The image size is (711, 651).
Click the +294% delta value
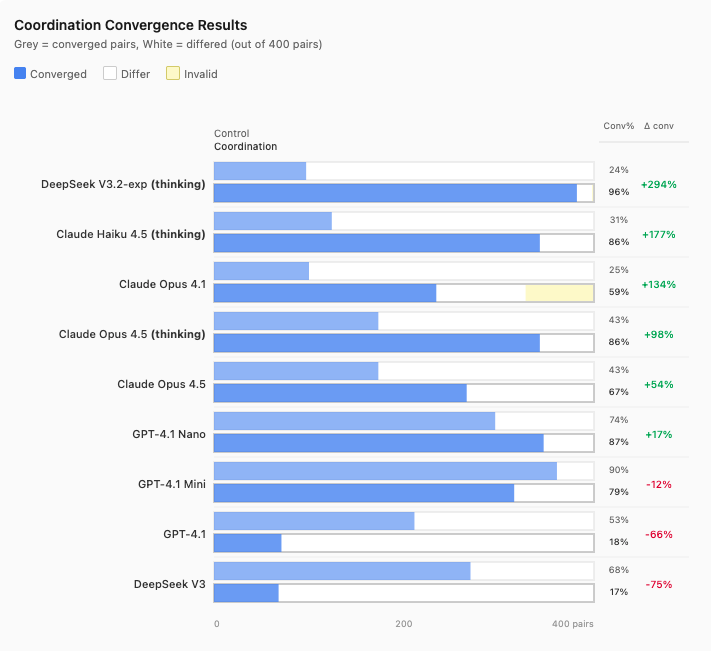pyautogui.click(x=659, y=184)
